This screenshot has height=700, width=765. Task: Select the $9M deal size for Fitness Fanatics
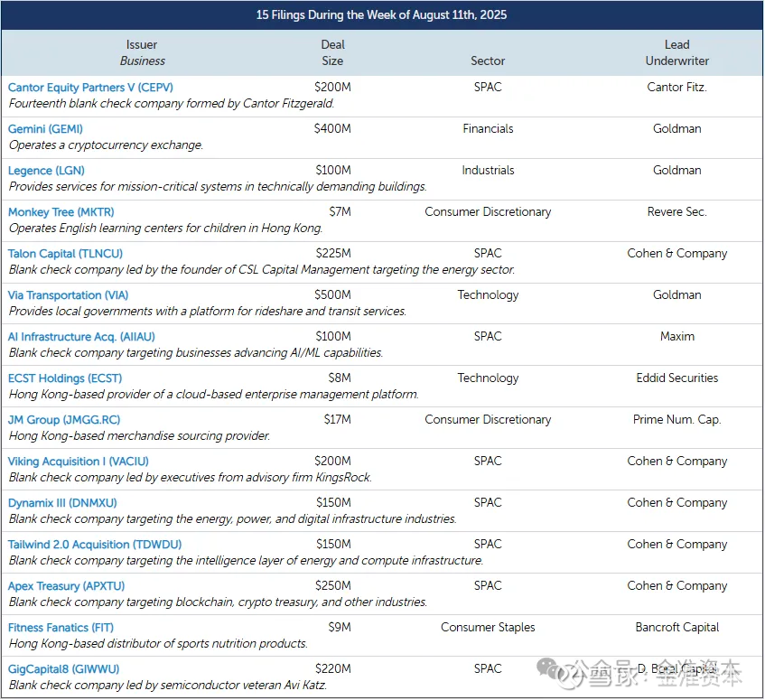coord(340,627)
